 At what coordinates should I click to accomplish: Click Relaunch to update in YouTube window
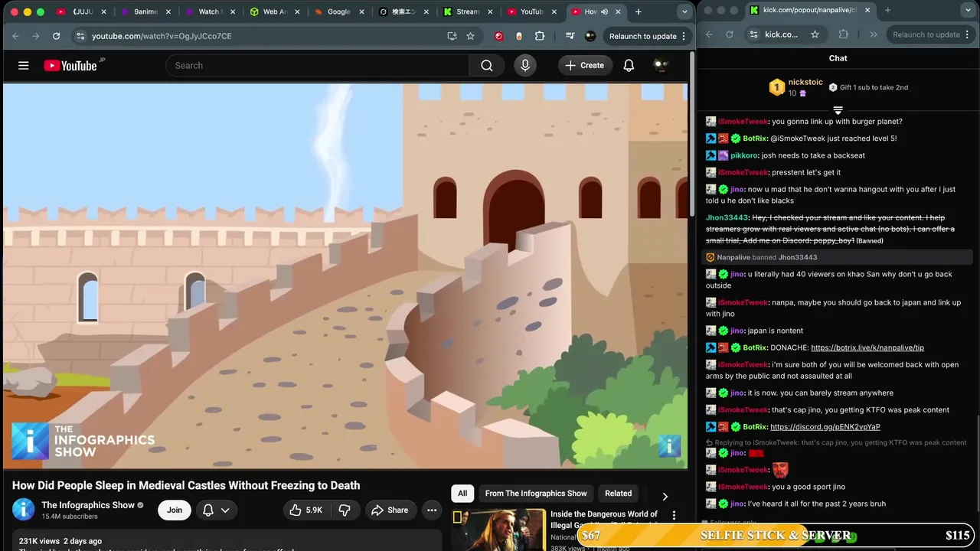pyautogui.click(x=643, y=36)
